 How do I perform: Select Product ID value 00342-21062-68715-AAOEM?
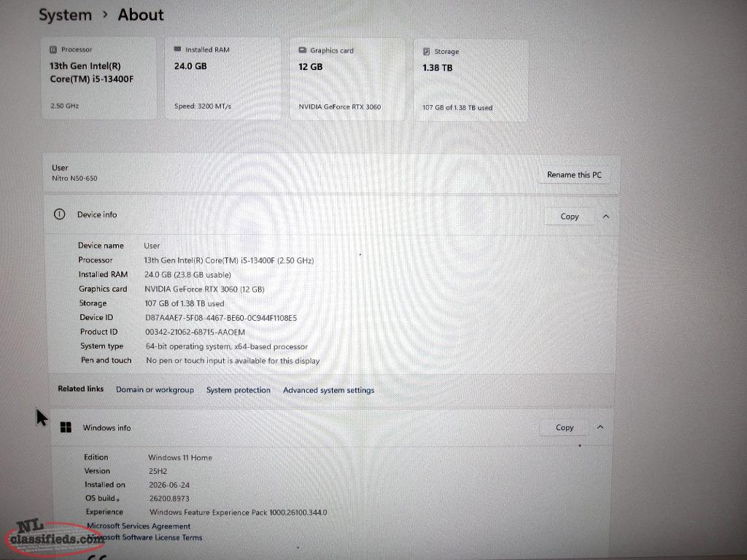click(195, 332)
